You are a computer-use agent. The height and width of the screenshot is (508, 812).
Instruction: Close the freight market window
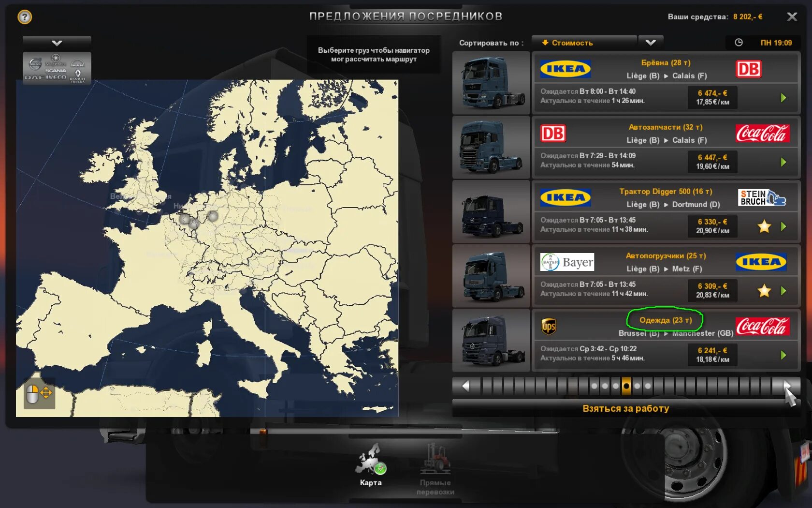(x=792, y=17)
